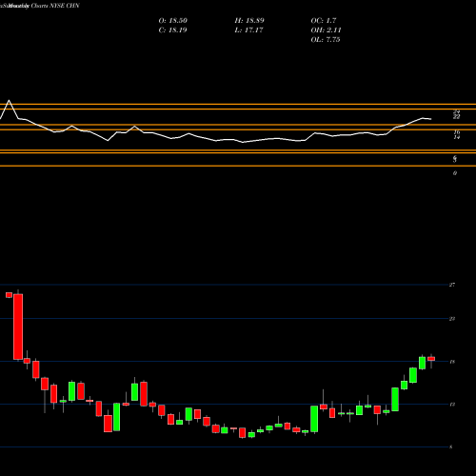Viewport: 476px width, 476px height.
Task: Click the 8 price axis label
Action: point(451,446)
